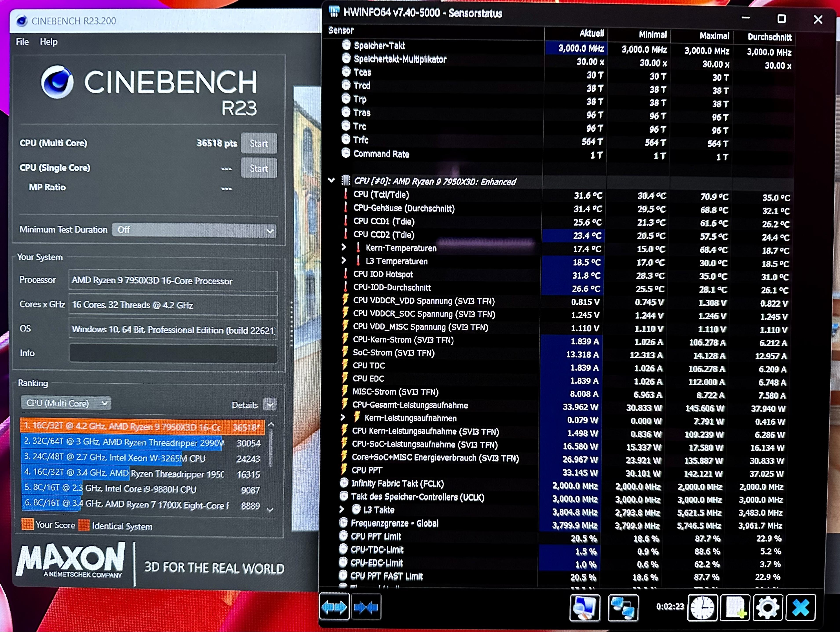Open HWiNFO sensor settings gear
Viewport: 840px width, 632px height.
767,607
